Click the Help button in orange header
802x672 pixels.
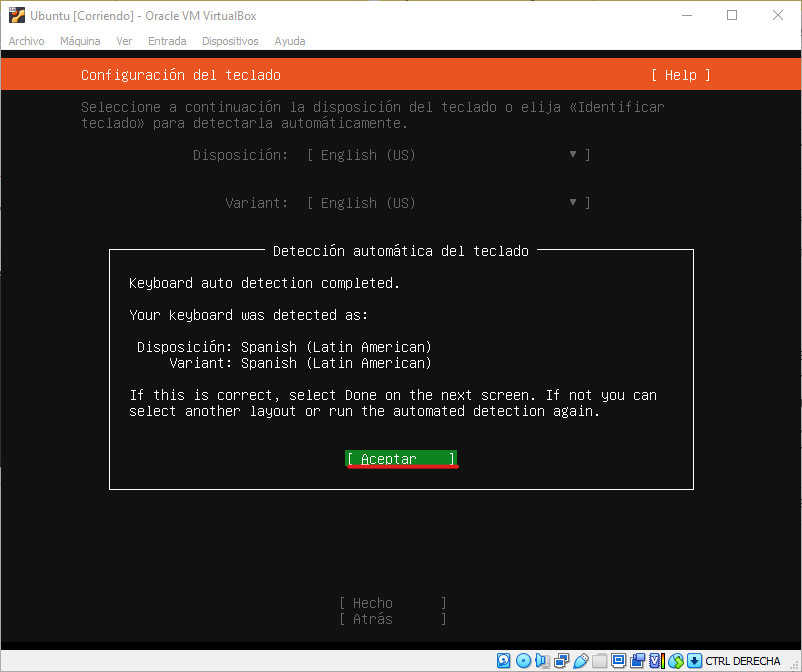(680, 75)
